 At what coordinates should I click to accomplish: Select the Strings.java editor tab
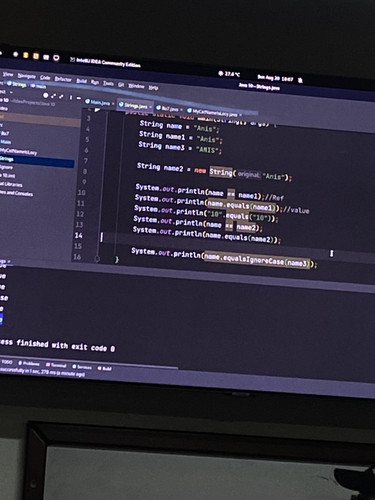coord(136,106)
